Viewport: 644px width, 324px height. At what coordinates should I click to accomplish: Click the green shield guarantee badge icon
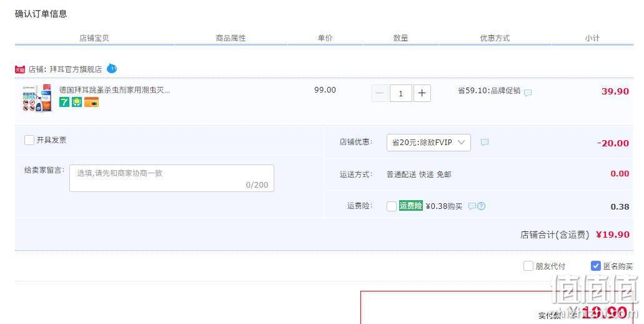[x=77, y=102]
